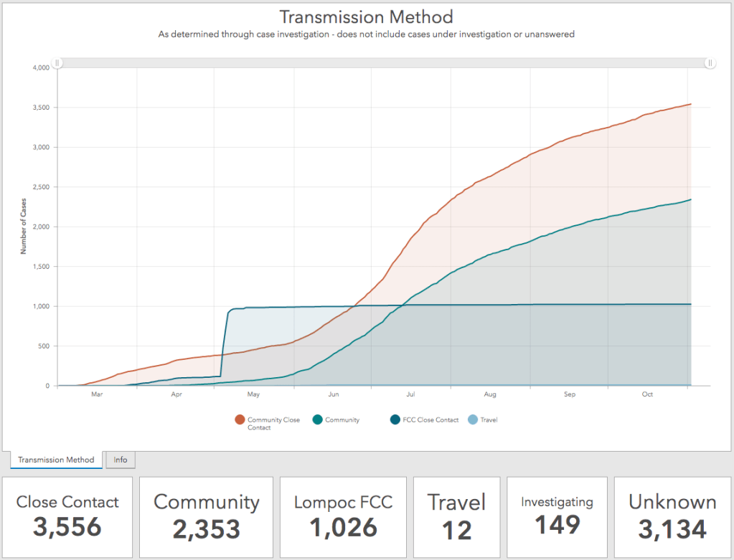
Task: Click the left zoom scrollbar grip handle
Action: pyautogui.click(x=57, y=62)
